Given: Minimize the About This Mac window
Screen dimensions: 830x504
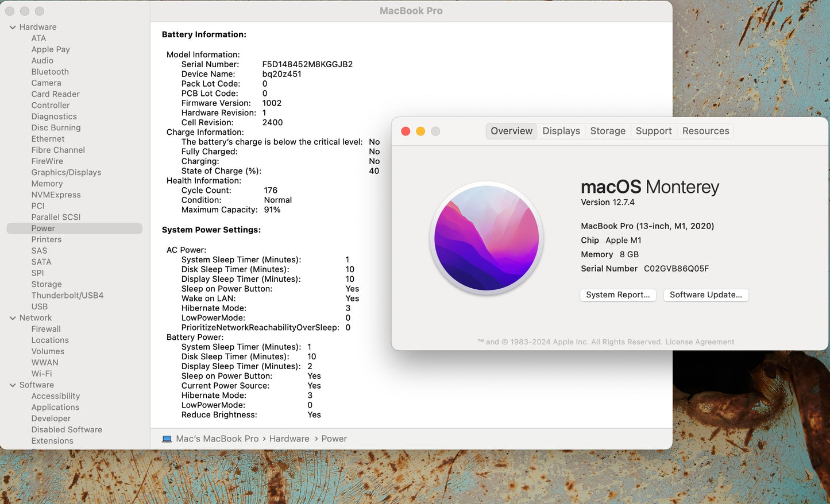Looking at the screenshot, I should (x=420, y=131).
